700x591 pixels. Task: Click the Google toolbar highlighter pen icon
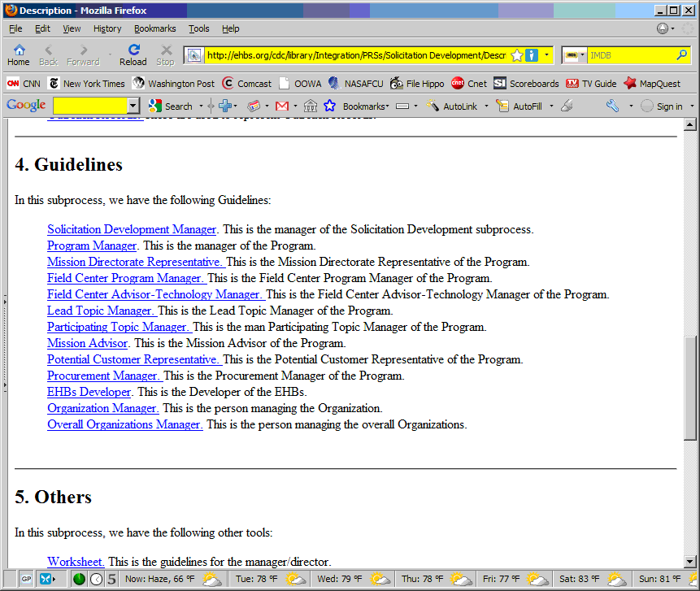click(x=567, y=106)
